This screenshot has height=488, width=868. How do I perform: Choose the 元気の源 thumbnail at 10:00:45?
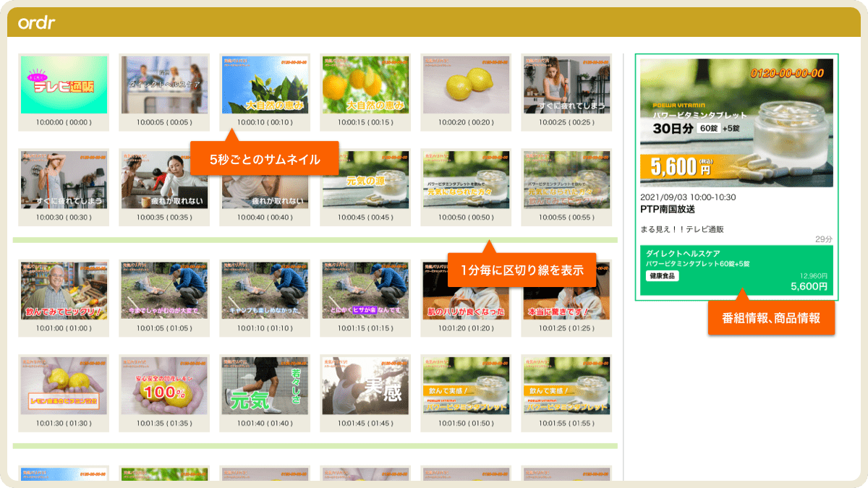click(x=365, y=180)
